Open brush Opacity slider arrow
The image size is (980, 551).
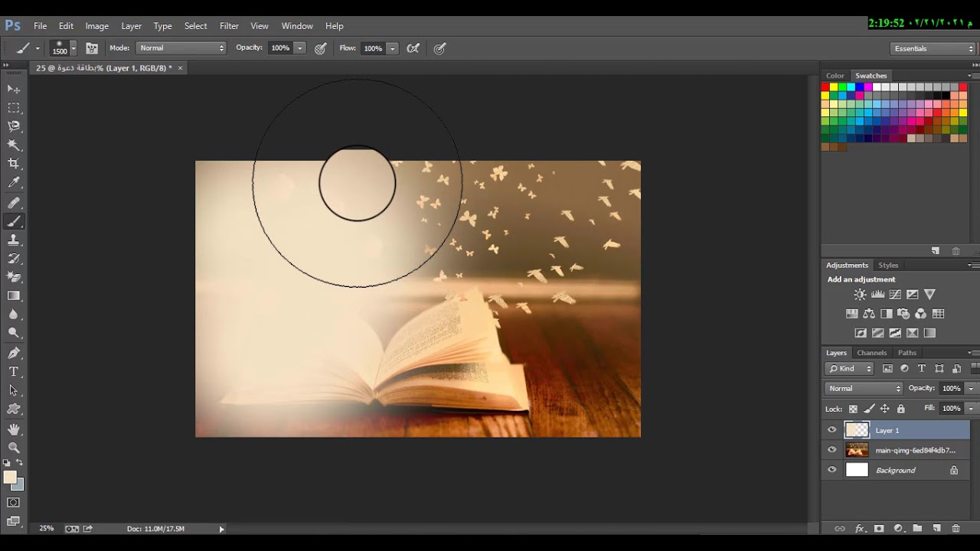[300, 48]
